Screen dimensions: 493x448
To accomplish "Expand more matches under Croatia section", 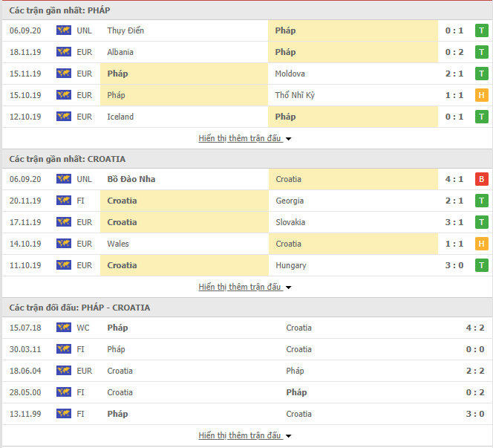I will (244, 287).
